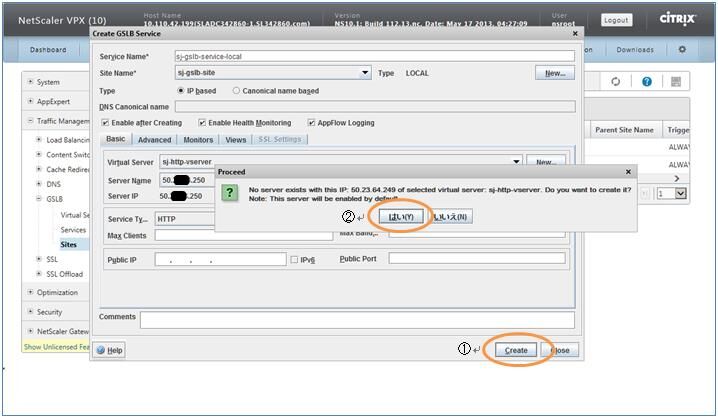Click the DNS Canonical name field
The width and height of the screenshot is (718, 419).
[x=375, y=107]
